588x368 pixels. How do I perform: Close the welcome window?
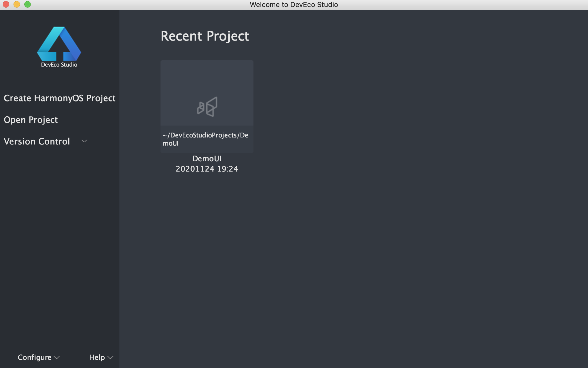click(6, 4)
